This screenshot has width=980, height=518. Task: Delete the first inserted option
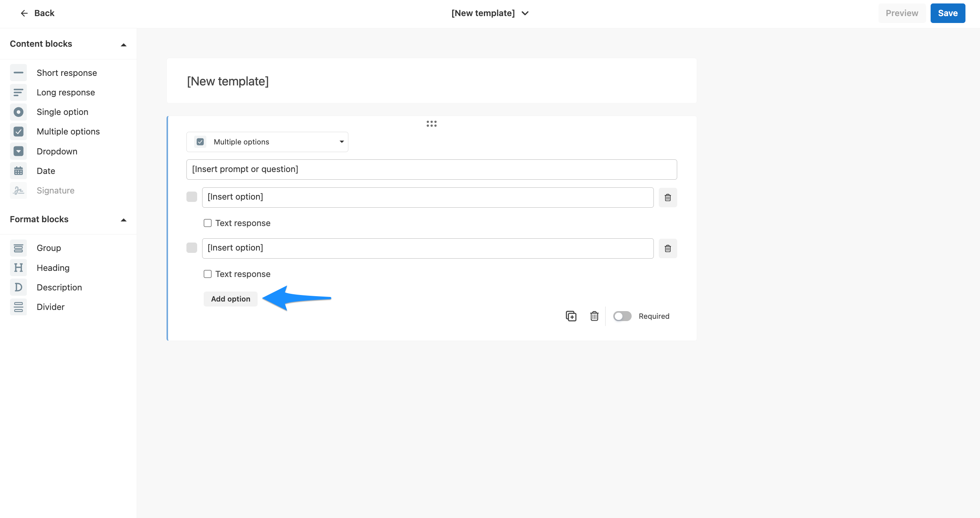668,197
